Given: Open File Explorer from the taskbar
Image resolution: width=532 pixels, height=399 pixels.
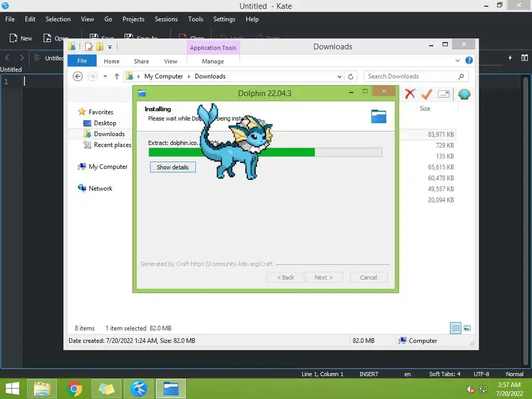Looking at the screenshot, I should tap(42, 389).
